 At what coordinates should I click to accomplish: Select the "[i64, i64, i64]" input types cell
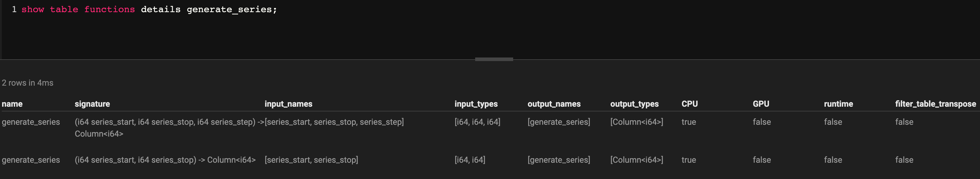pos(478,122)
